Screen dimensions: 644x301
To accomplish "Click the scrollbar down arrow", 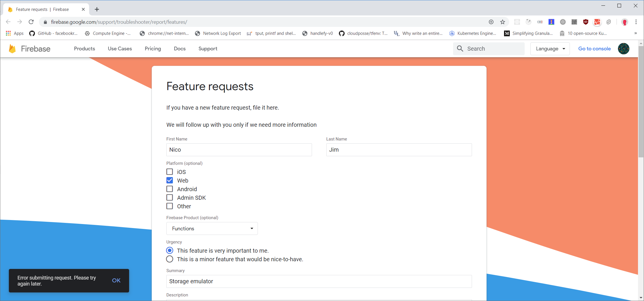I will [x=641, y=298].
